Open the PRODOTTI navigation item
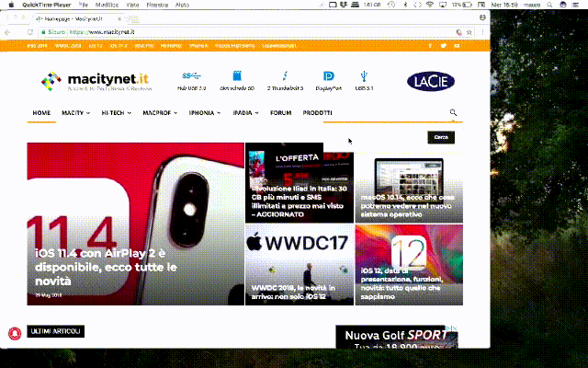Screen dimensions: 588x368 coord(317,112)
